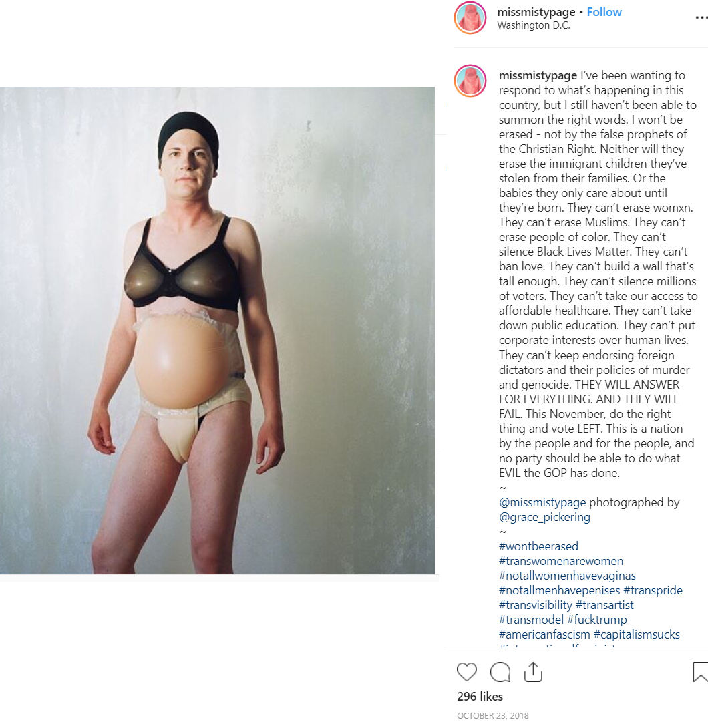Open comments with speech bubble icon

500,672
